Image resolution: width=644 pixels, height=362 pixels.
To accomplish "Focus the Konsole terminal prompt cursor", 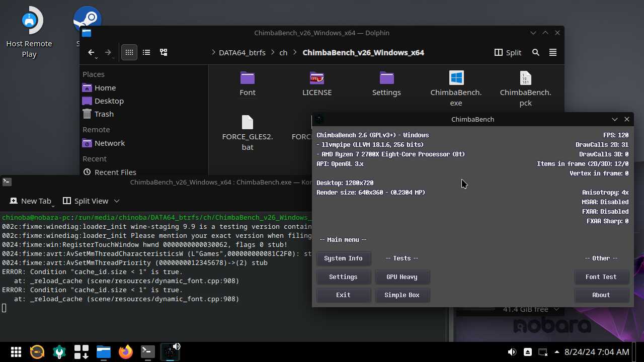I will click(5, 308).
